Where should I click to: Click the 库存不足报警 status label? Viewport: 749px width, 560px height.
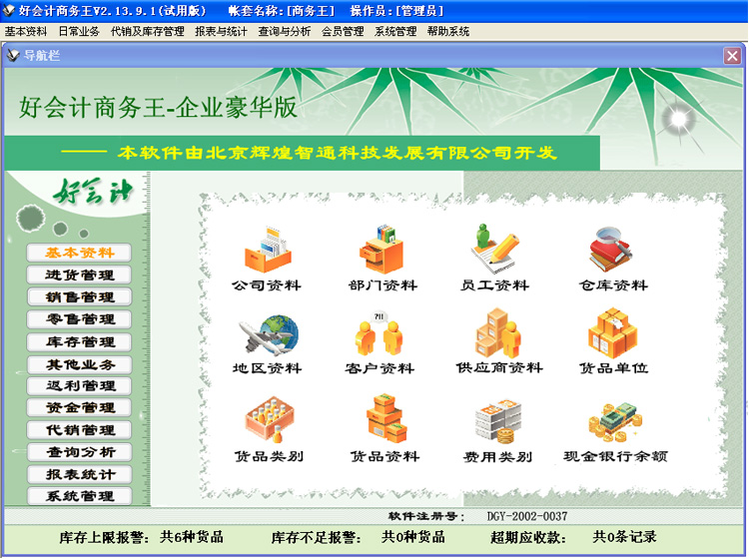point(316,538)
